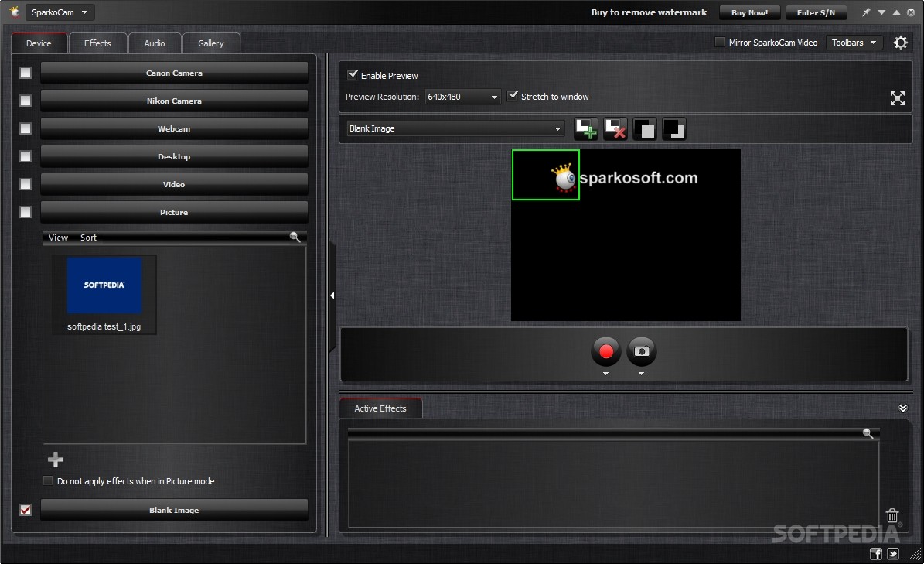Click the Picture source button
The height and width of the screenshot is (564, 924).
[175, 212]
